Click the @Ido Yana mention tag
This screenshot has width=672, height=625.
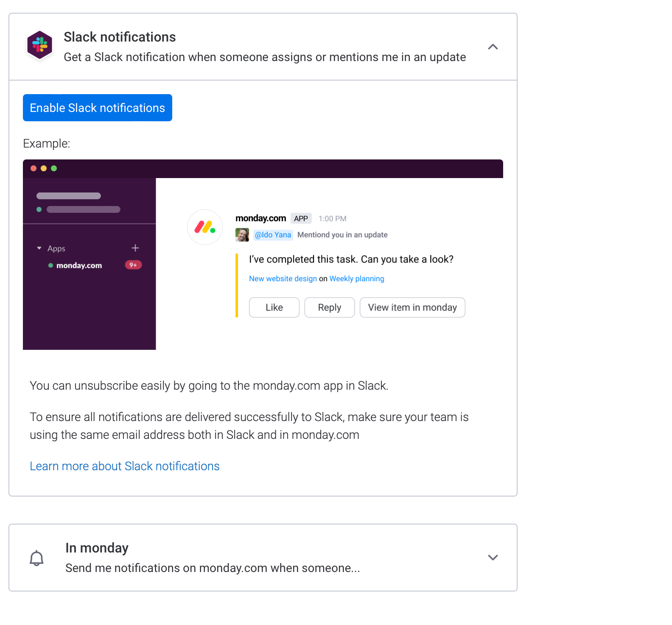pos(273,235)
